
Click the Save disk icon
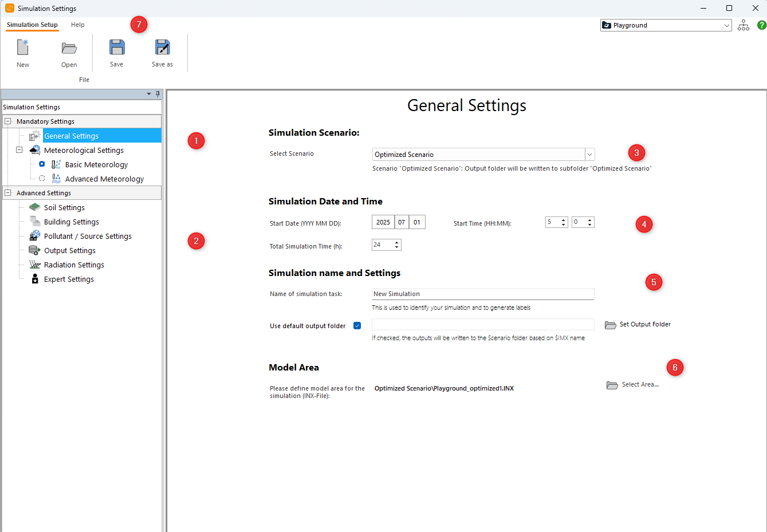point(117,48)
